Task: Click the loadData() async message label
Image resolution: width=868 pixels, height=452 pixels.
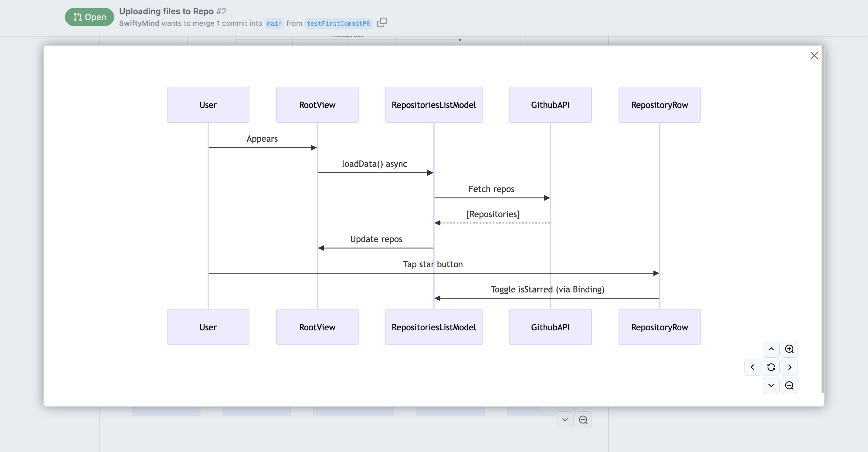Action: click(x=374, y=164)
